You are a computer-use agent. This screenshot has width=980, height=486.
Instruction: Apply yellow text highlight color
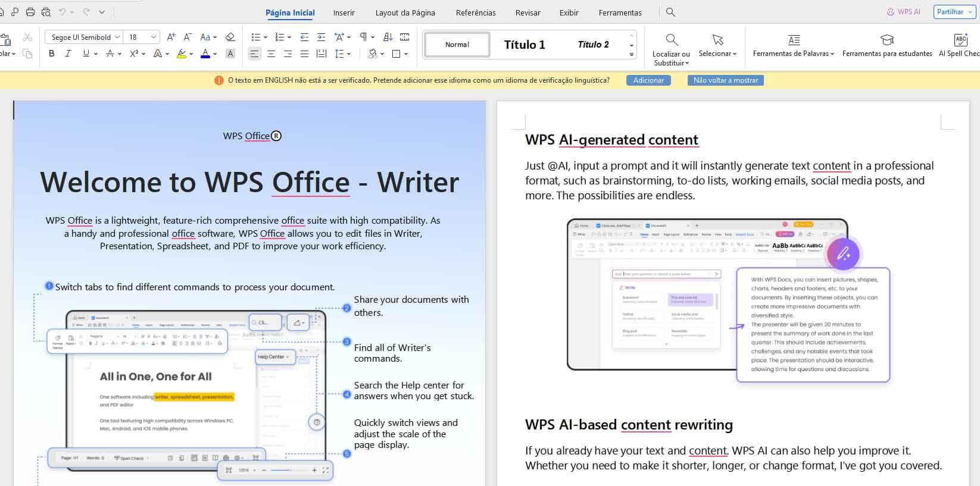pos(182,54)
